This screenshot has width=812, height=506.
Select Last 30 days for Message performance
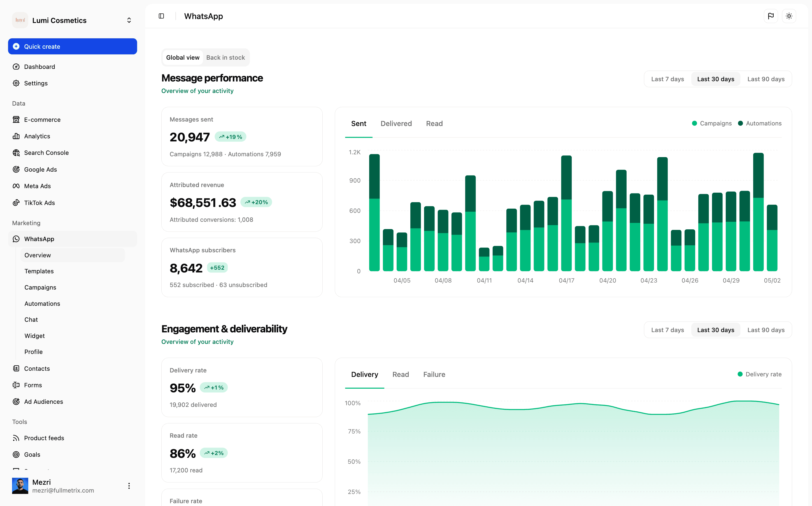click(x=716, y=79)
